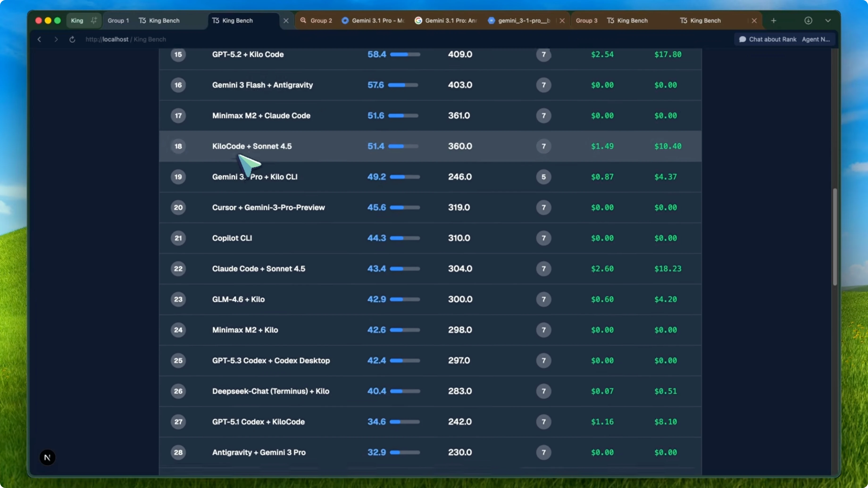Click the run badge 5 on Gemini 3 Pro + Kilo CLI
The width and height of the screenshot is (868, 488).
[543, 177]
